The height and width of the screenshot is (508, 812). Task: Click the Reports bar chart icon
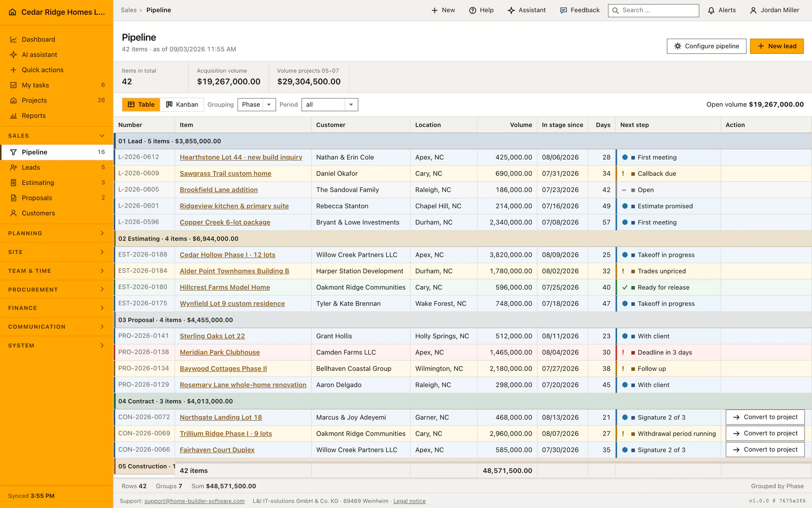(x=14, y=116)
